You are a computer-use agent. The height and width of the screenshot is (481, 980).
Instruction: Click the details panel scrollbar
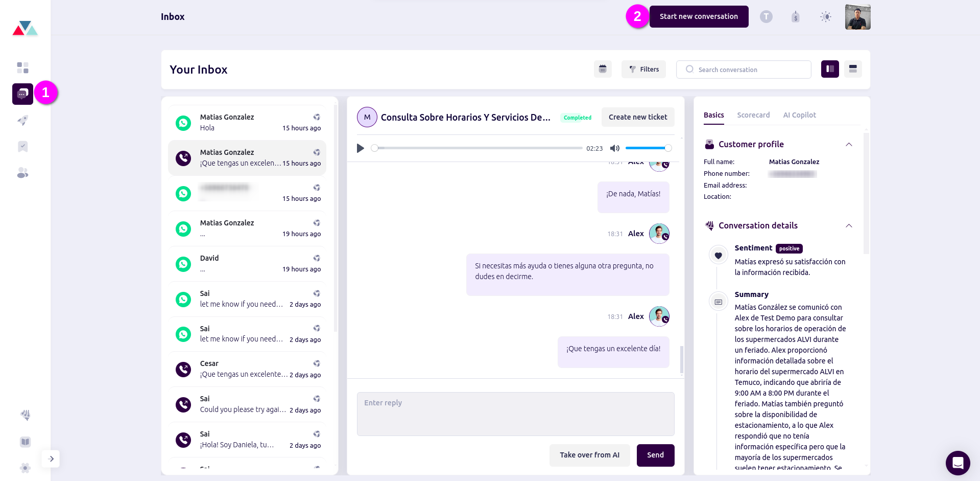pyautogui.click(x=866, y=193)
